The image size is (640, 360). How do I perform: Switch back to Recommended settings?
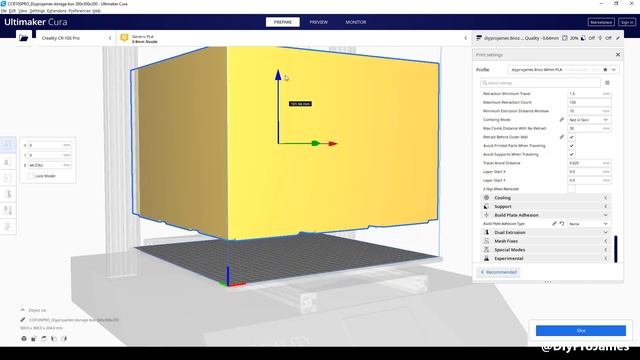(x=498, y=272)
